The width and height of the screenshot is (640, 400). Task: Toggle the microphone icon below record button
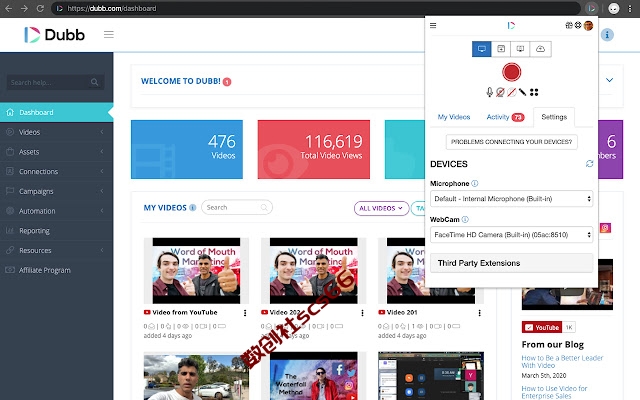[x=489, y=92]
